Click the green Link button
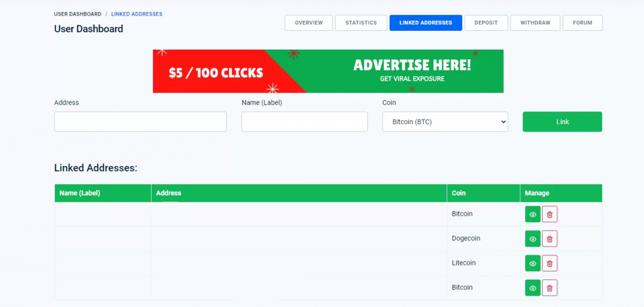Screen dimensions: 644x307 tap(562, 121)
